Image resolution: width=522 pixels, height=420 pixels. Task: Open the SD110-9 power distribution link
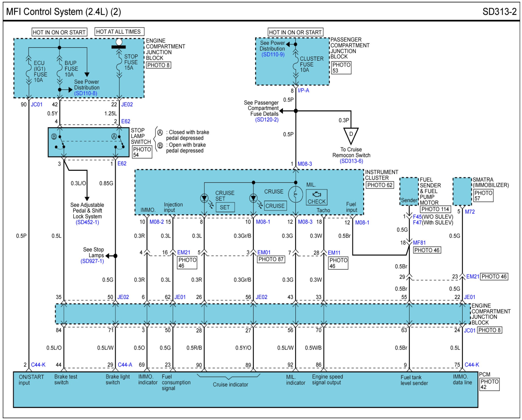click(x=273, y=54)
